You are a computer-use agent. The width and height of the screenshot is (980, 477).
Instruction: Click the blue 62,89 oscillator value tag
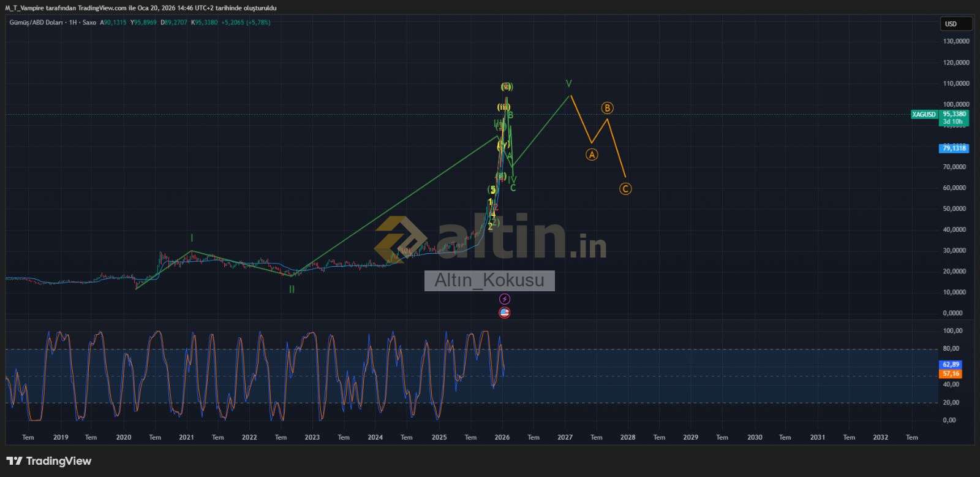(951, 364)
